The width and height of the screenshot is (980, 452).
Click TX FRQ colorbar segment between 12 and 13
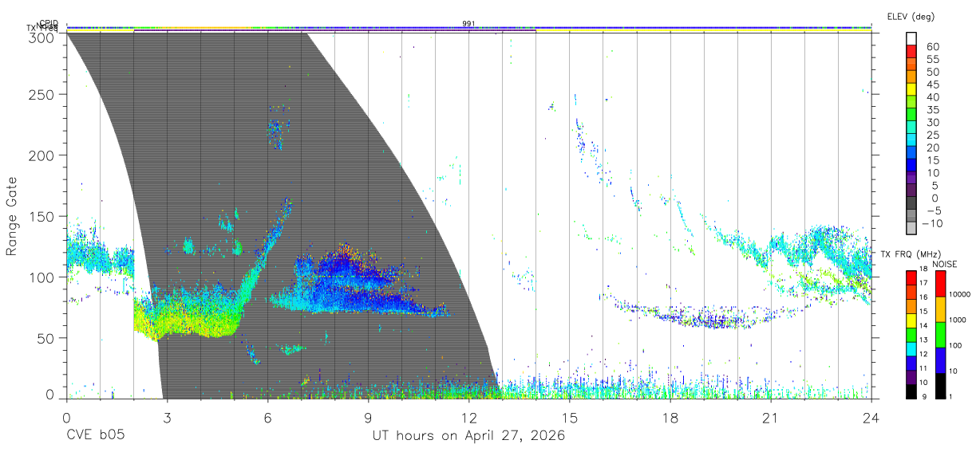pos(911,348)
